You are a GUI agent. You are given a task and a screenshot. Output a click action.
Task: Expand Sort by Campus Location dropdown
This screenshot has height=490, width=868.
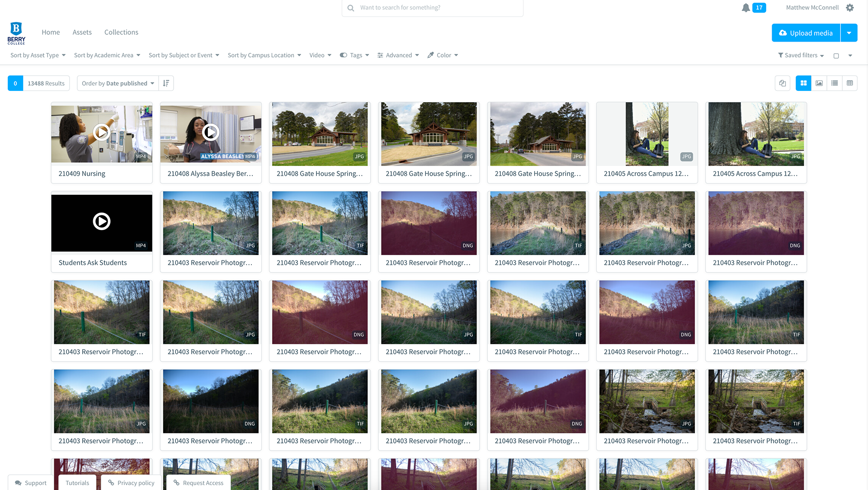[264, 55]
